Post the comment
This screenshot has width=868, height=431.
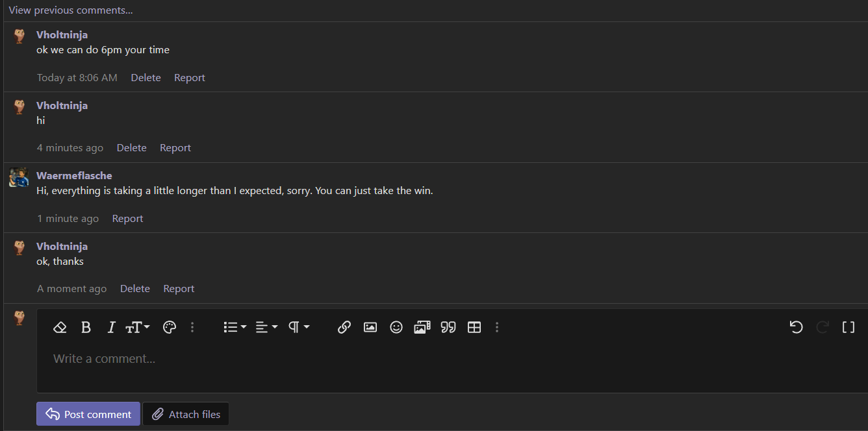[x=88, y=414]
